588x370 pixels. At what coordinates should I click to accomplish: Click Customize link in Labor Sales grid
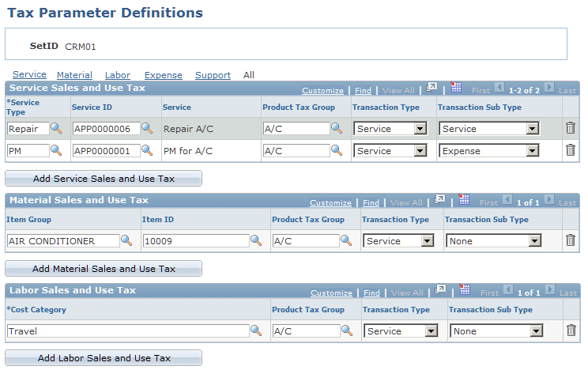(x=331, y=293)
